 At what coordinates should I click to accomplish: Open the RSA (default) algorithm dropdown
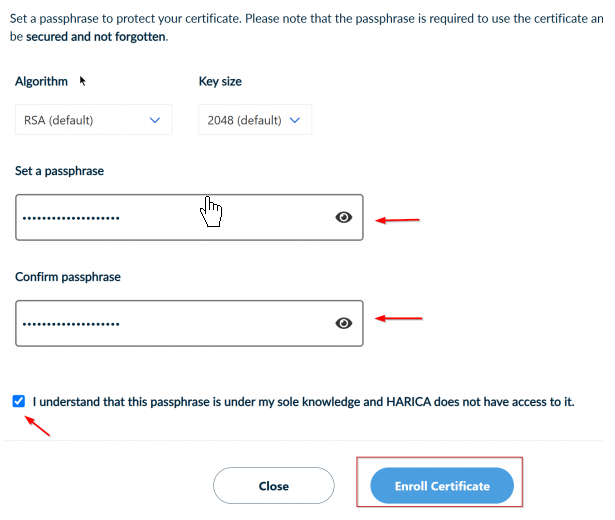click(x=92, y=120)
